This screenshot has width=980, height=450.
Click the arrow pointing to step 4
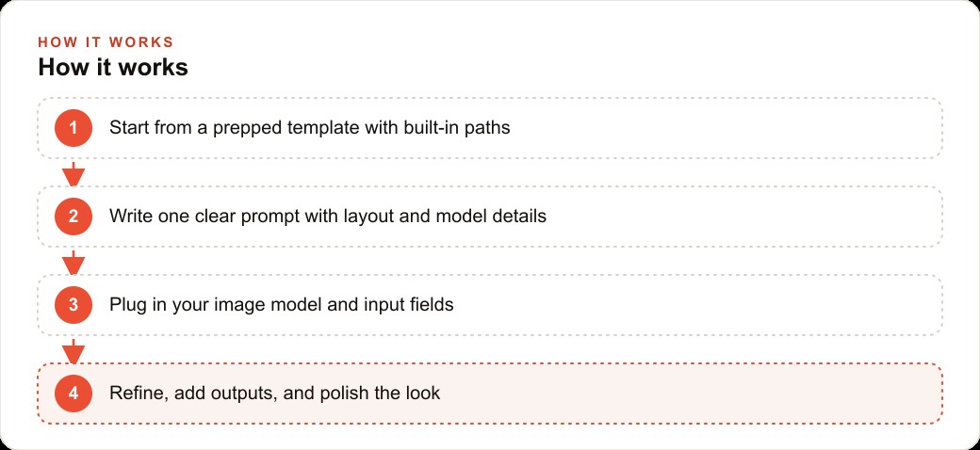(x=73, y=351)
